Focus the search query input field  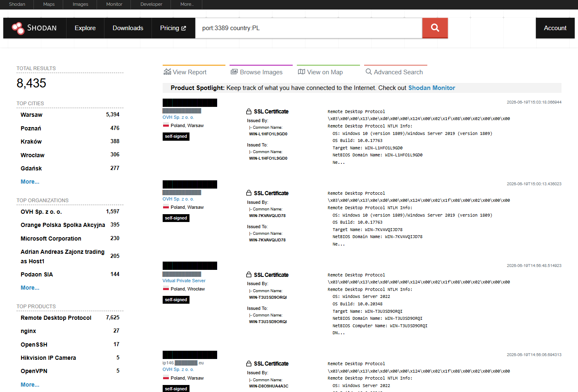point(309,28)
